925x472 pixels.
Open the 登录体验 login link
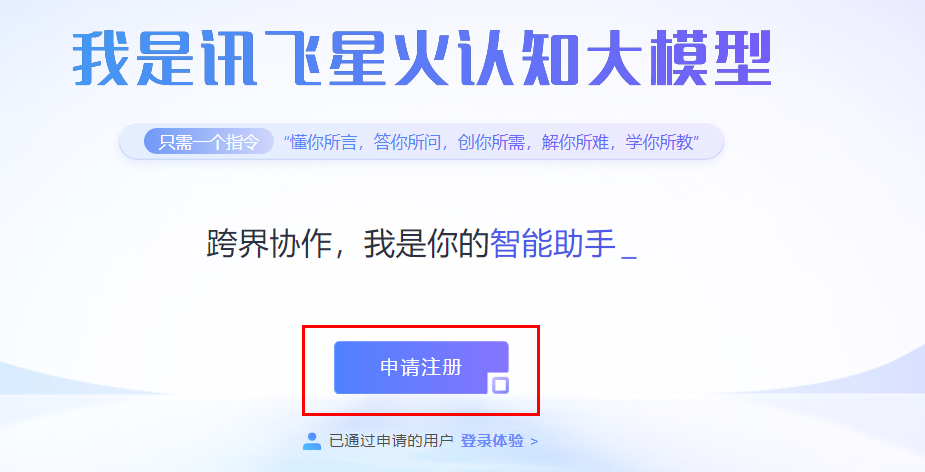point(492,441)
